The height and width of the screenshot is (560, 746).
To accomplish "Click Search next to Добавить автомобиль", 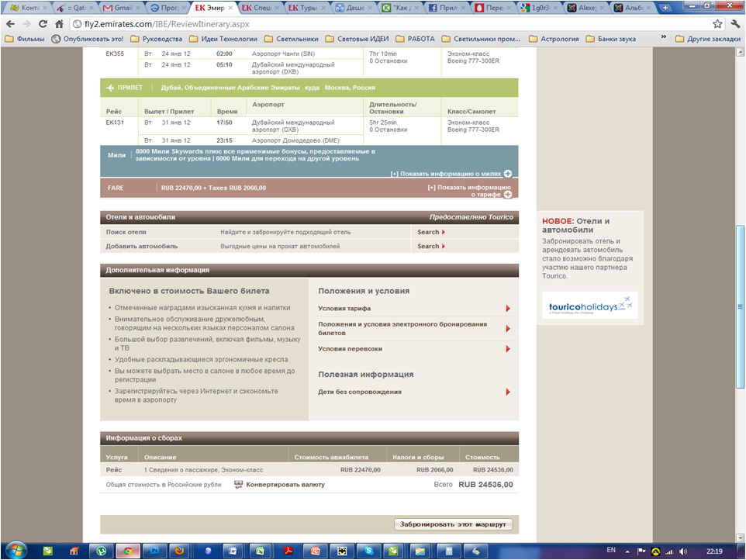I will [x=431, y=247].
